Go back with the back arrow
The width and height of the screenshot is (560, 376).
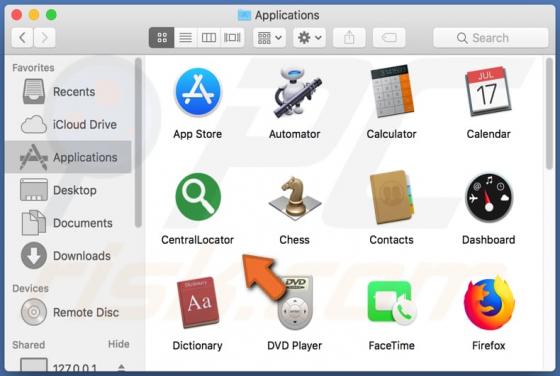[x=22, y=37]
